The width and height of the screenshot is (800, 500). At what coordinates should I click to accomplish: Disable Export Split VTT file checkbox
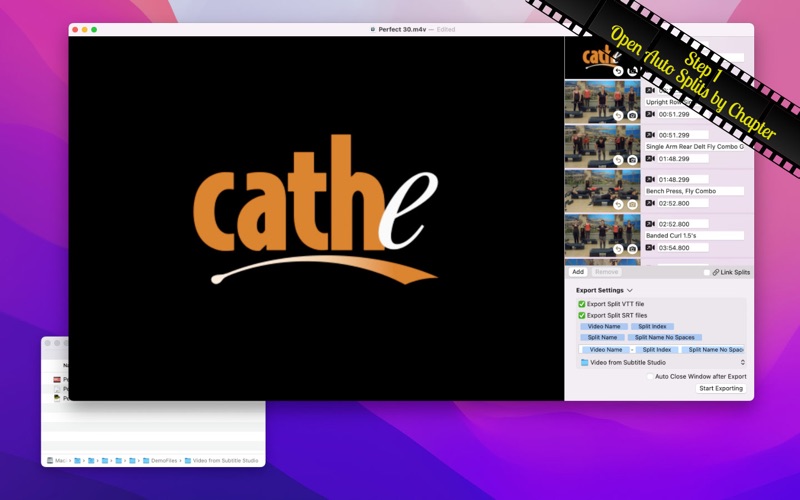(x=582, y=304)
